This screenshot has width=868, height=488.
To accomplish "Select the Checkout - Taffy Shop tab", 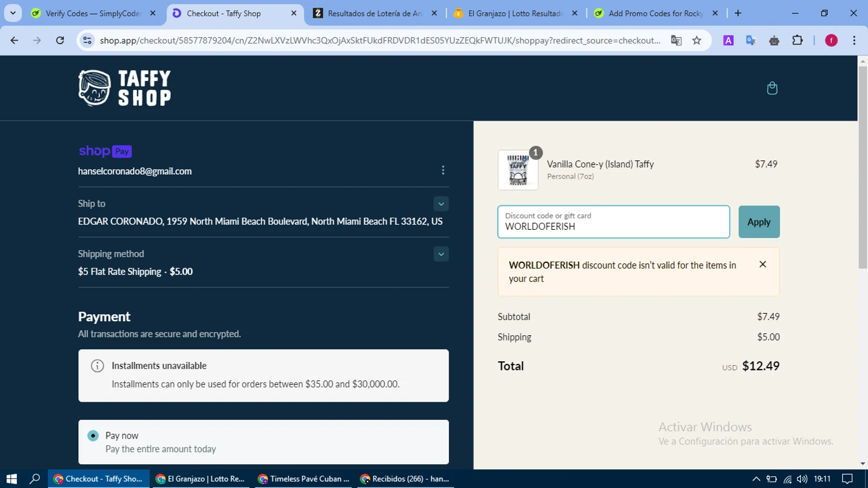I will click(x=234, y=13).
